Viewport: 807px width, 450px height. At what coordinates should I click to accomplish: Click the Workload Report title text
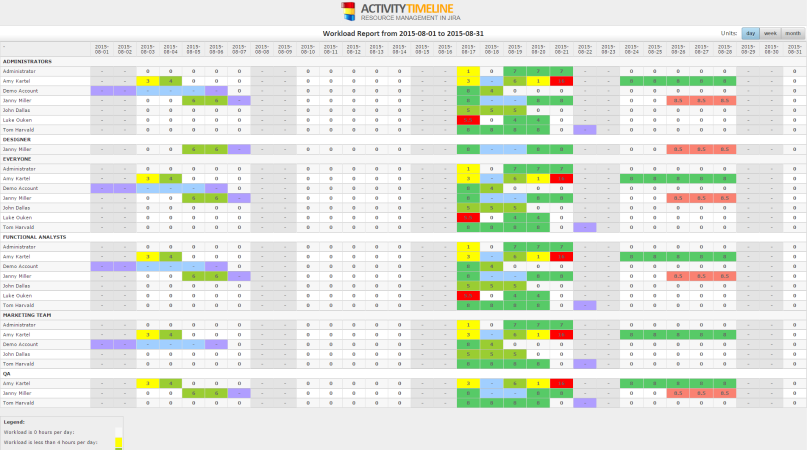pyautogui.click(x=403, y=33)
